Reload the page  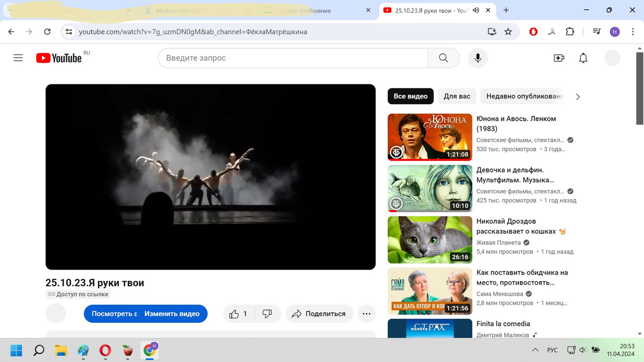point(47,32)
